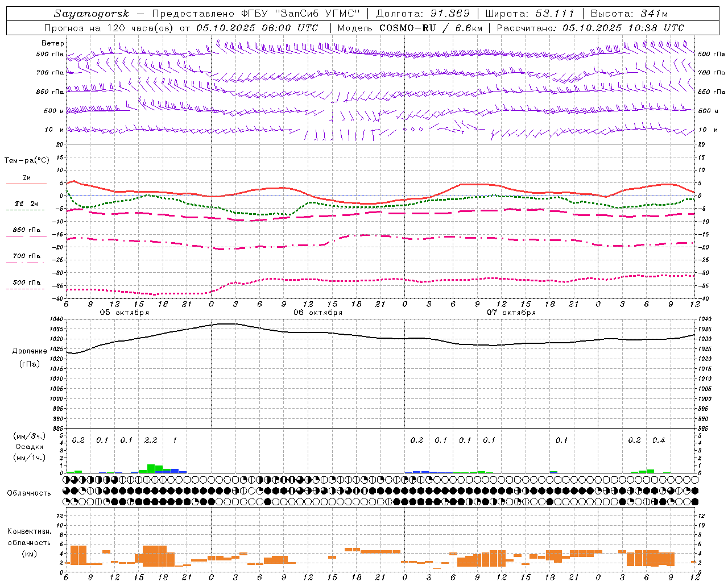Click the "Давление" pressure panel label
The width and height of the screenshot is (728, 582).
pyautogui.click(x=30, y=351)
